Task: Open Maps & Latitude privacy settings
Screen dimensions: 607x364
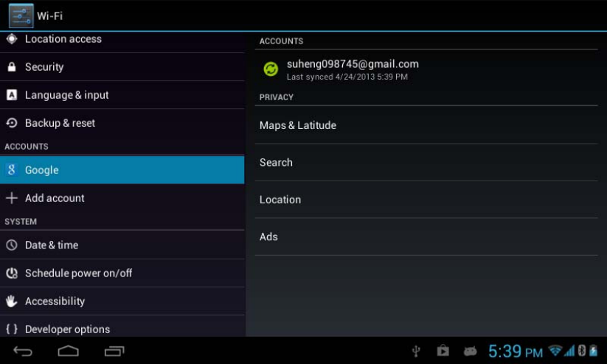Action: click(x=426, y=125)
